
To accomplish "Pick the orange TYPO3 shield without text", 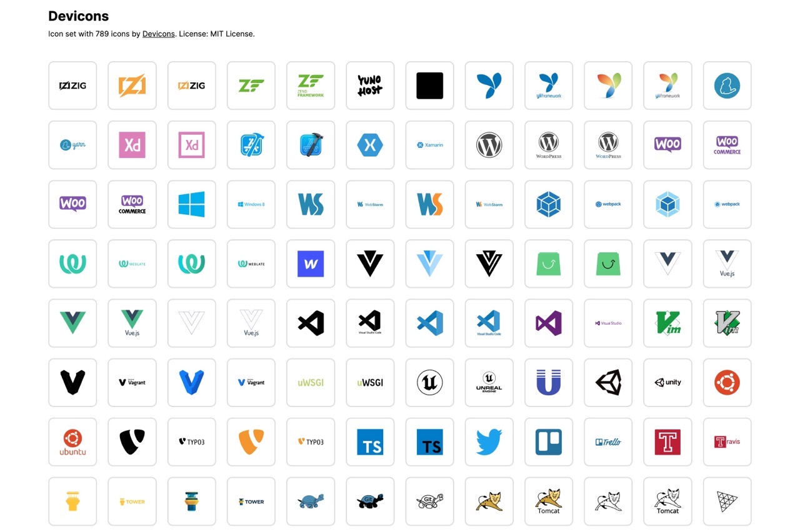I will (251, 442).
